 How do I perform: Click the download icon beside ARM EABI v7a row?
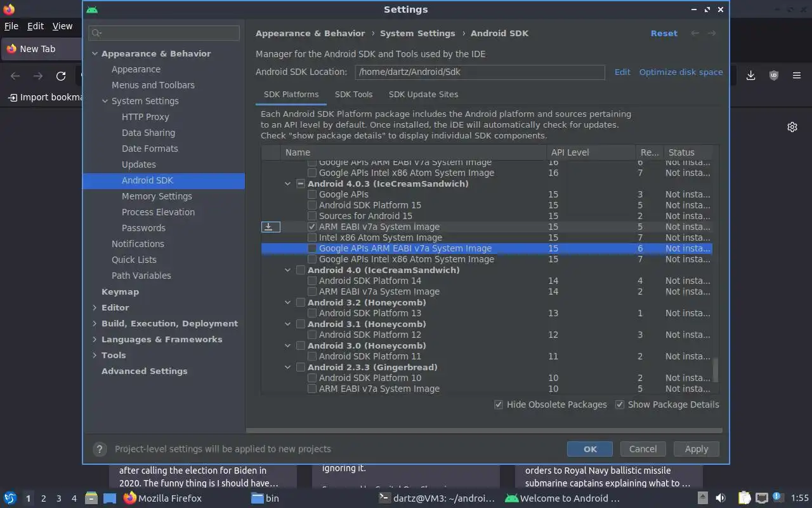tap(269, 227)
